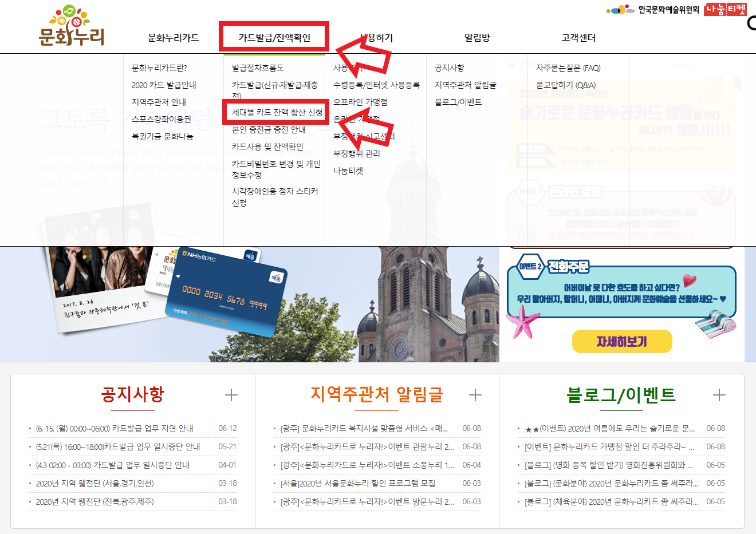Select 블로그/이벤트 in 알림방 submenu
The height and width of the screenshot is (534, 756).
[x=458, y=102]
